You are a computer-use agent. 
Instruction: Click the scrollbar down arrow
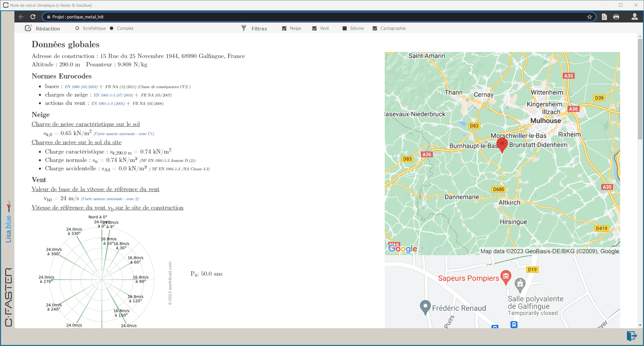(640, 325)
